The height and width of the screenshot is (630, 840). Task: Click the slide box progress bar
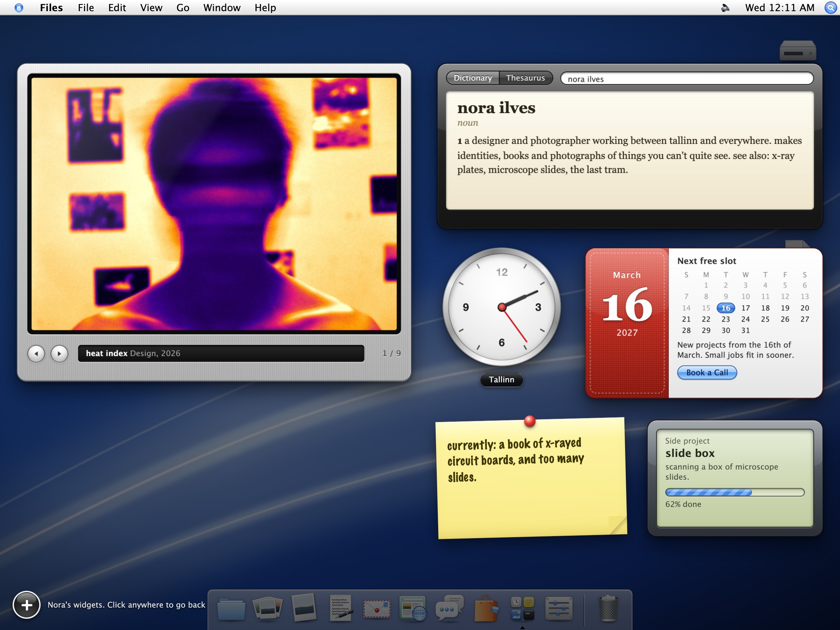click(x=735, y=492)
